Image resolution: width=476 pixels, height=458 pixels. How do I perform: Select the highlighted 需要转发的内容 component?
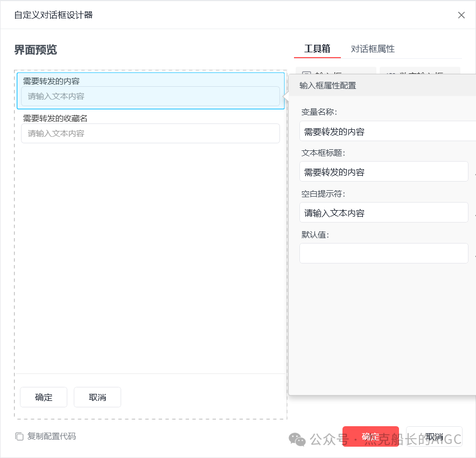click(151, 90)
